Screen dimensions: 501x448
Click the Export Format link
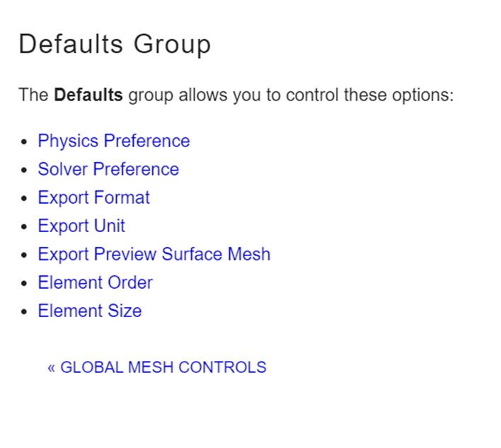click(x=93, y=197)
